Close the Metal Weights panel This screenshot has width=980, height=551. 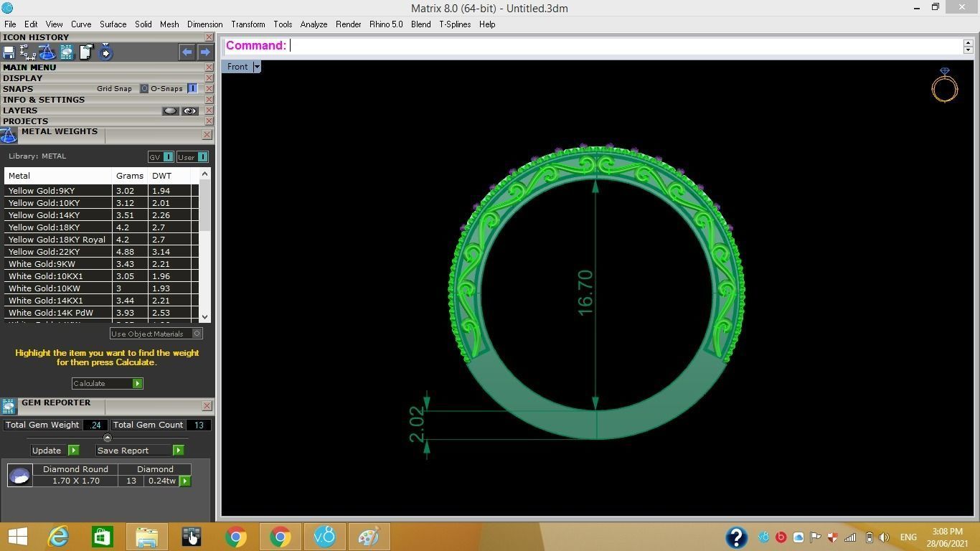pyautogui.click(x=207, y=134)
